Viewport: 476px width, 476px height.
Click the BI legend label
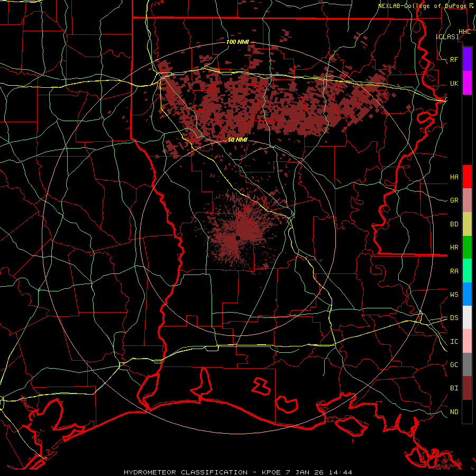[454, 388]
